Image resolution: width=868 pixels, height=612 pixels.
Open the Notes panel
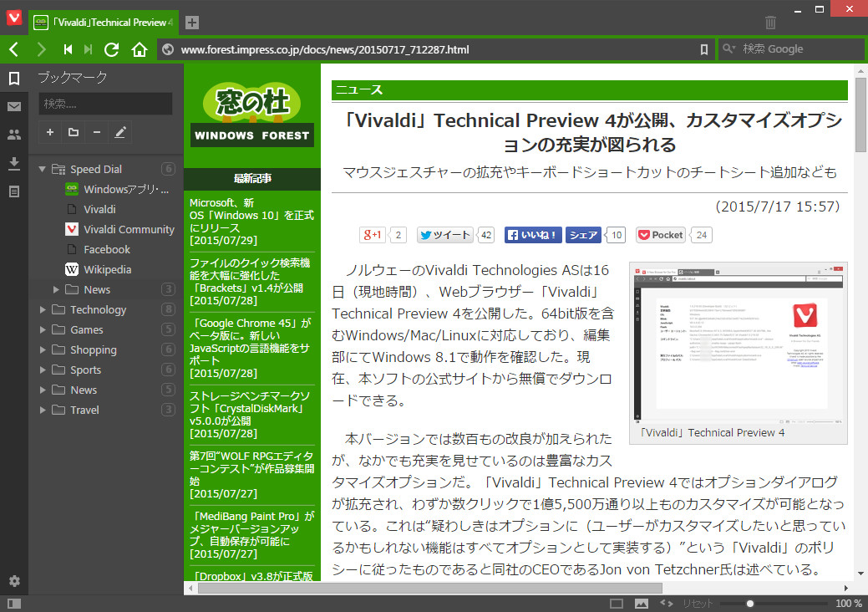pos(13,191)
